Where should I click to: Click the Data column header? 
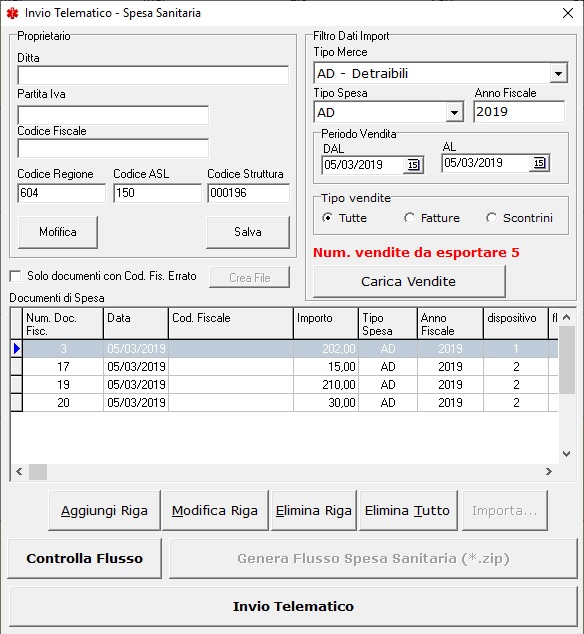136,324
